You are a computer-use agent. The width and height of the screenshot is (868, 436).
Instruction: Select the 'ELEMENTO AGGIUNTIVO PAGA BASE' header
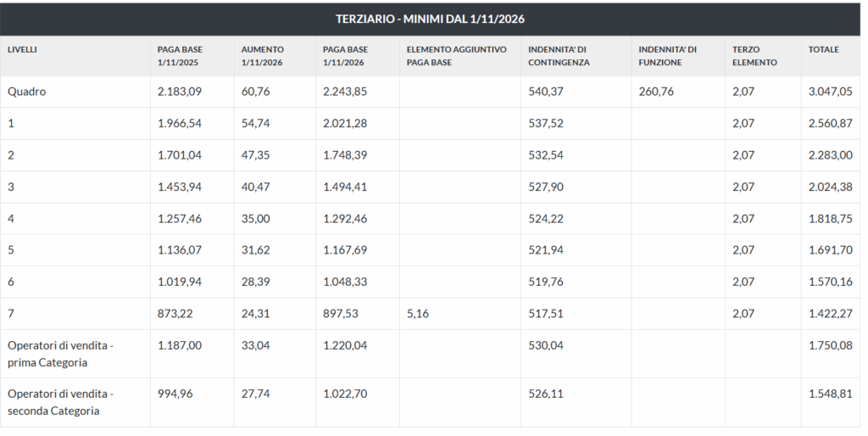pos(456,56)
